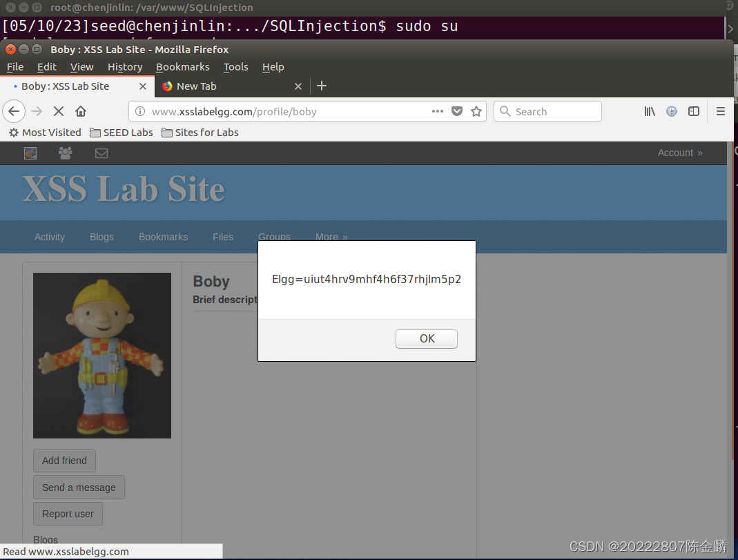
Task: Open page actions three-dot menu
Action: tap(438, 112)
